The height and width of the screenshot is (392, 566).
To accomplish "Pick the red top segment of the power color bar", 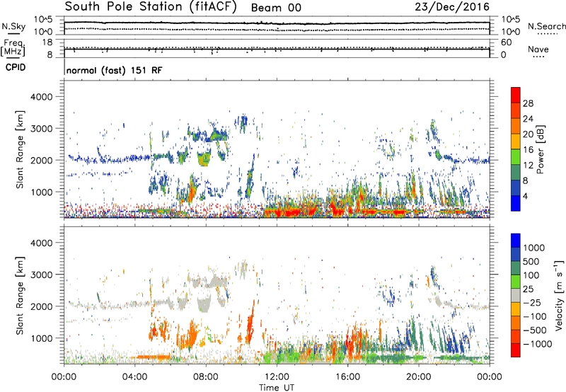I will tap(516, 96).
